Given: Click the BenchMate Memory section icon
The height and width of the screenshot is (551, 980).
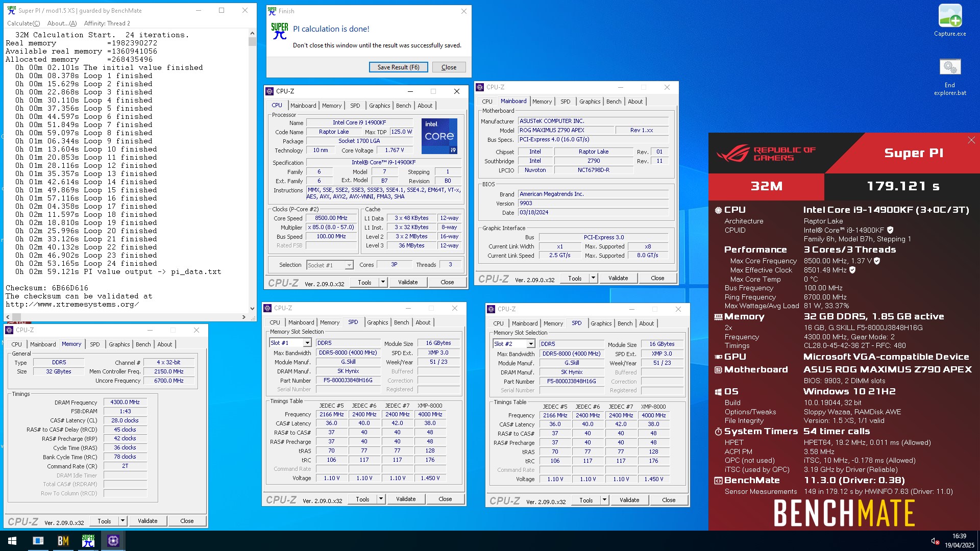Looking at the screenshot, I should 718,317.
